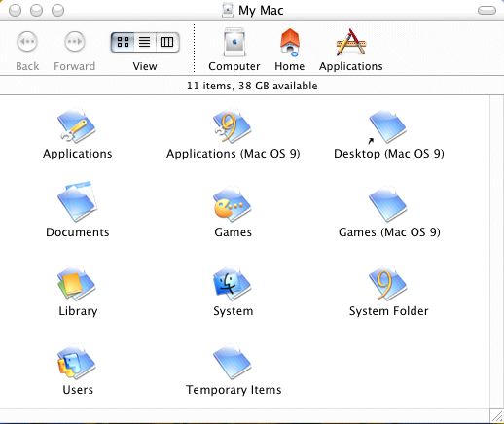
Task: Open the Users folder icon
Action: pyautogui.click(x=77, y=363)
